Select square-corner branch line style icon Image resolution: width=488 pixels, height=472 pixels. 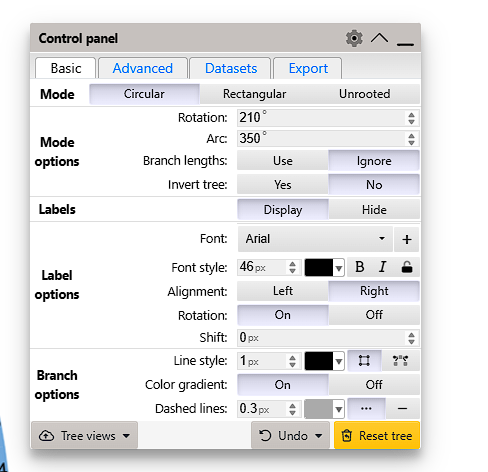(364, 361)
